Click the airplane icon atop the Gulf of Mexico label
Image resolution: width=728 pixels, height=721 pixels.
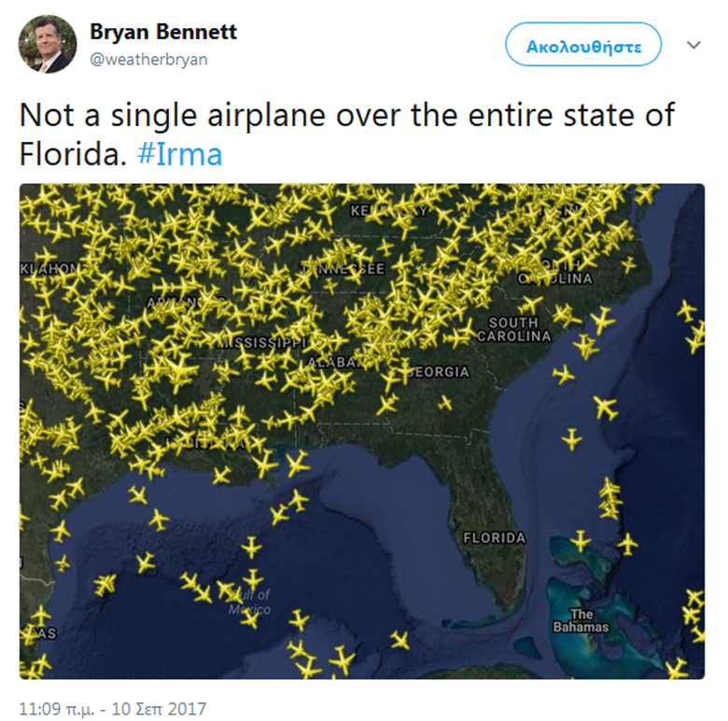pos(253,580)
